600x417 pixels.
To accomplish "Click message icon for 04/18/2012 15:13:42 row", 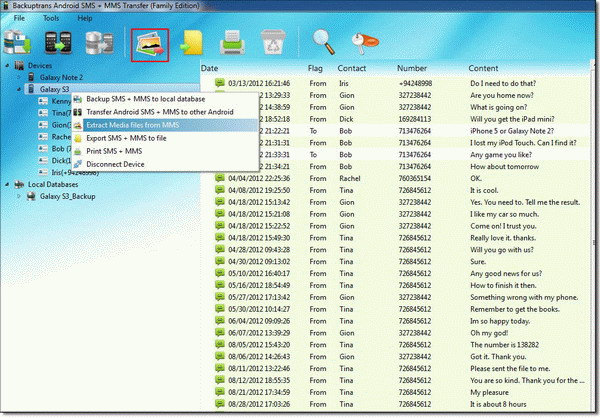I will point(220,202).
